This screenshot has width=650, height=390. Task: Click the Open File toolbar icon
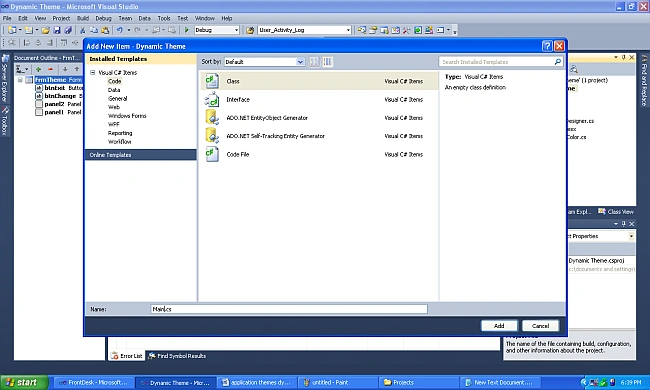[x=46, y=30]
